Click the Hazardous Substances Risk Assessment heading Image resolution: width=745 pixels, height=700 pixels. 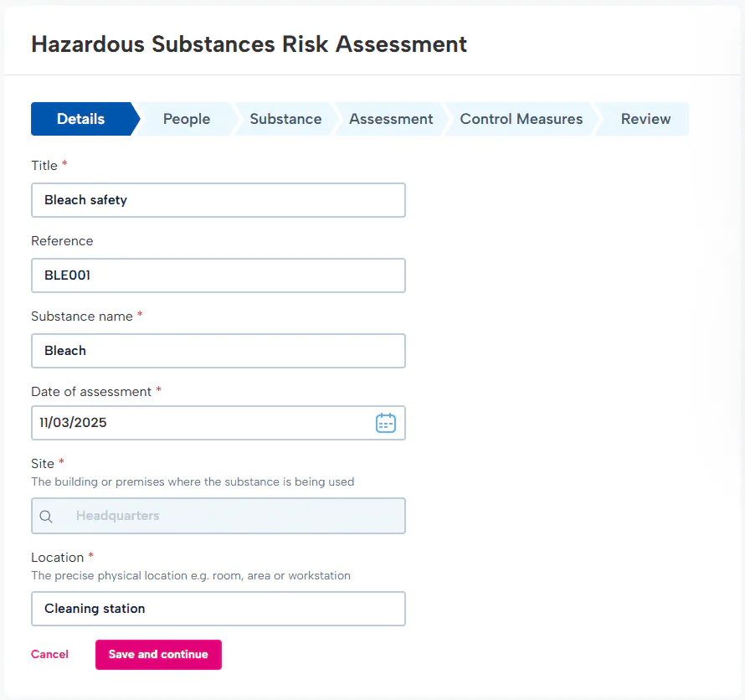click(x=249, y=44)
